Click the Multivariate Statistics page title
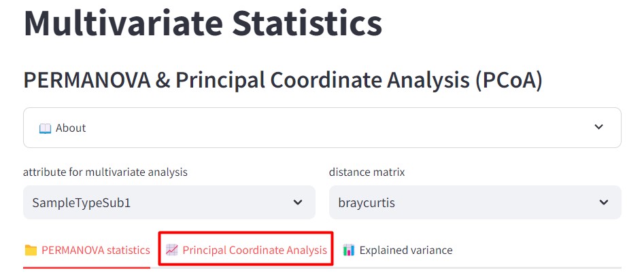The height and width of the screenshot is (275, 644). (x=203, y=22)
